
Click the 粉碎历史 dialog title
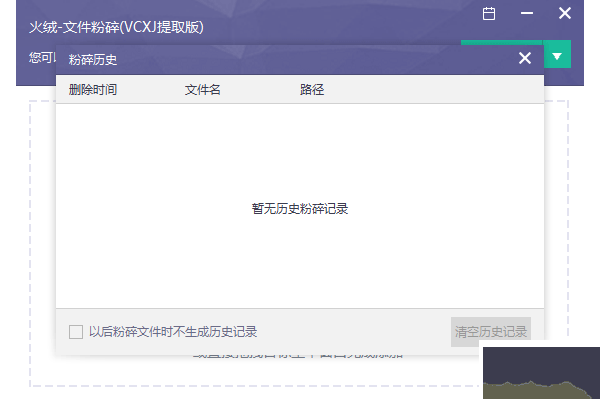point(93,60)
